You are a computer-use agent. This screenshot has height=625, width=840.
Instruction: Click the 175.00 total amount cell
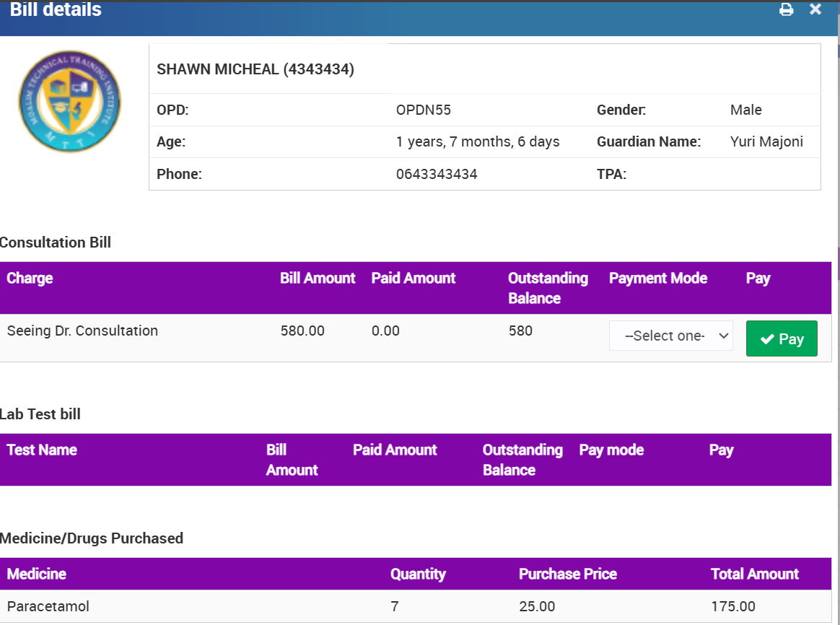coord(732,606)
